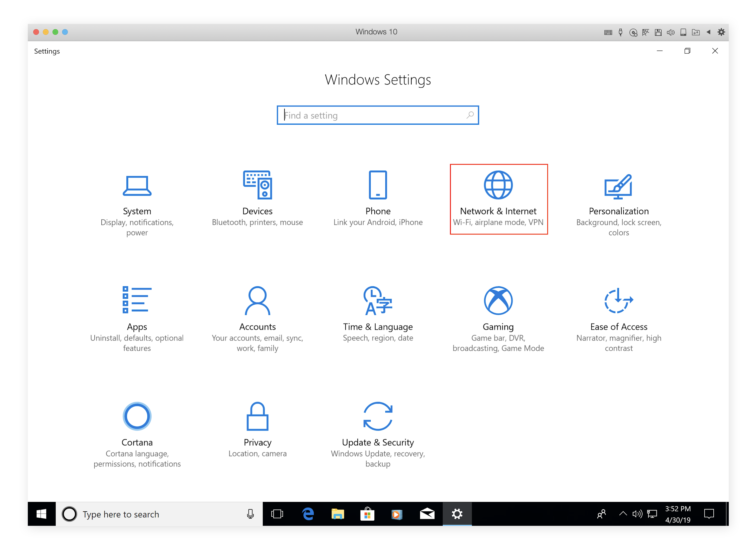Click the Find a setting search box
The width and height of the screenshot is (756, 557).
pyautogui.click(x=378, y=115)
